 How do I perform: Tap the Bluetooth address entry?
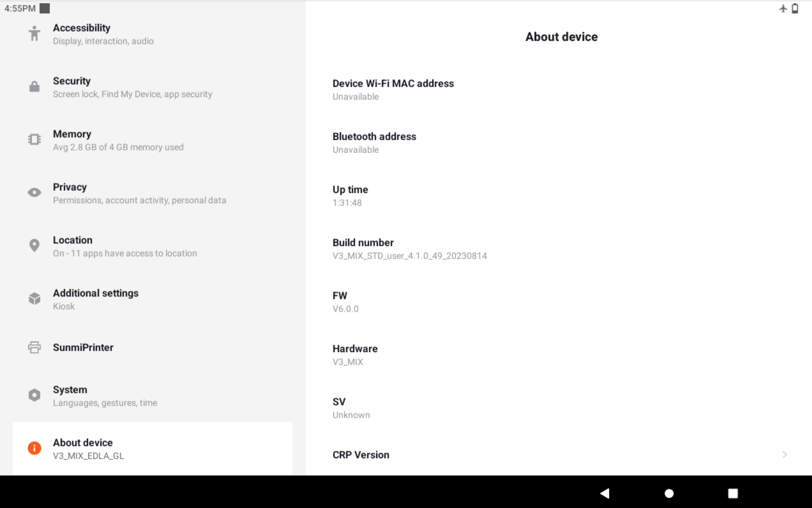tap(374, 143)
